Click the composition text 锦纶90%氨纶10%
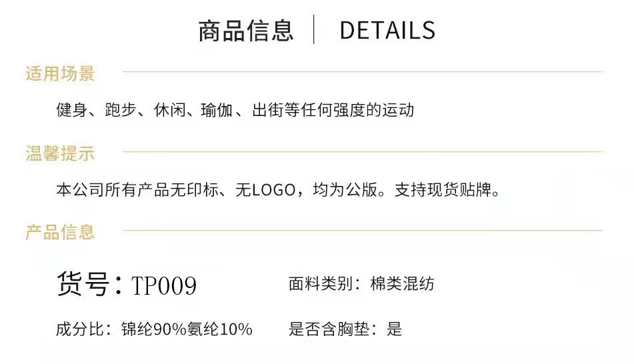634x364 pixels. 187,329
